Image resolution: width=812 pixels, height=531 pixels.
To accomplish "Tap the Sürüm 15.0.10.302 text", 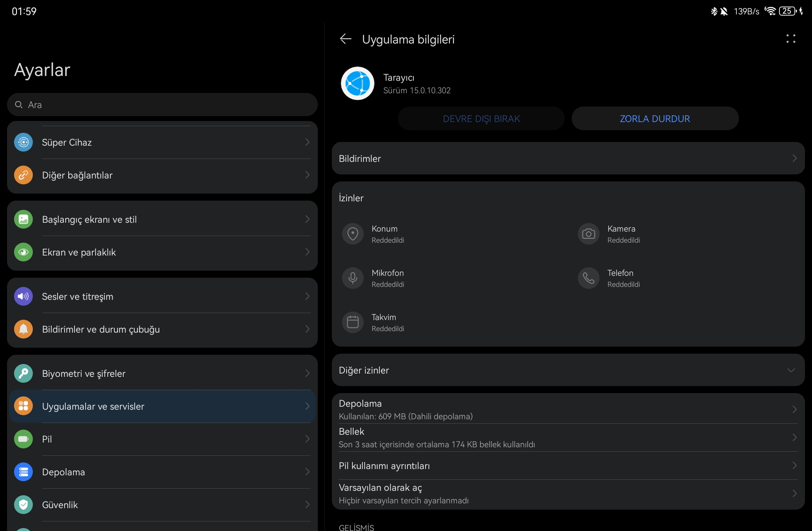I will click(x=417, y=91).
